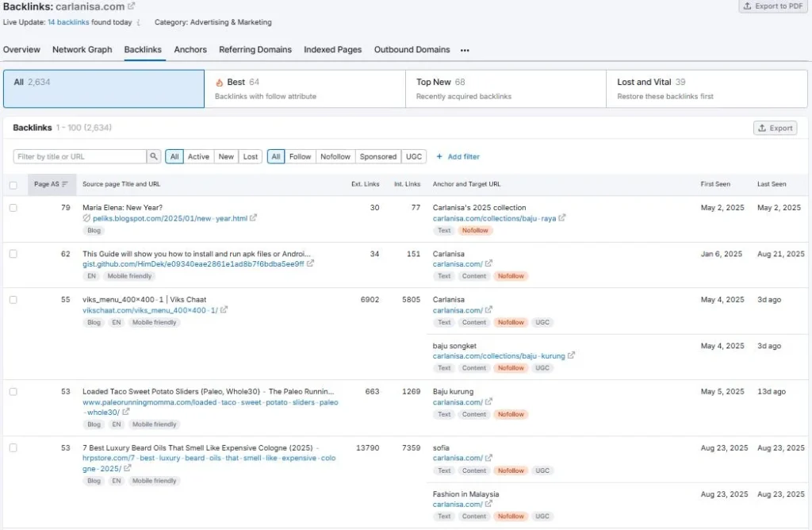The width and height of the screenshot is (812, 530).
Task: Switch to the Network Graph tab
Action: pos(82,50)
